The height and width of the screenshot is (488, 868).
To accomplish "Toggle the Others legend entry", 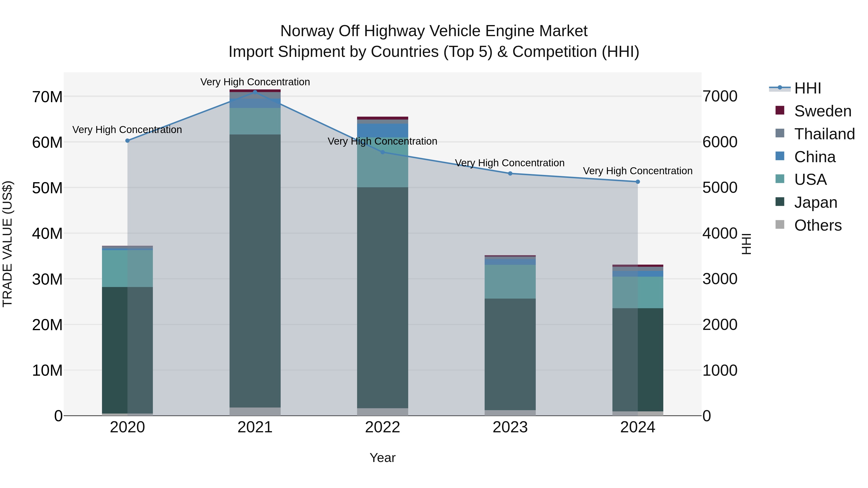I will (x=808, y=225).
